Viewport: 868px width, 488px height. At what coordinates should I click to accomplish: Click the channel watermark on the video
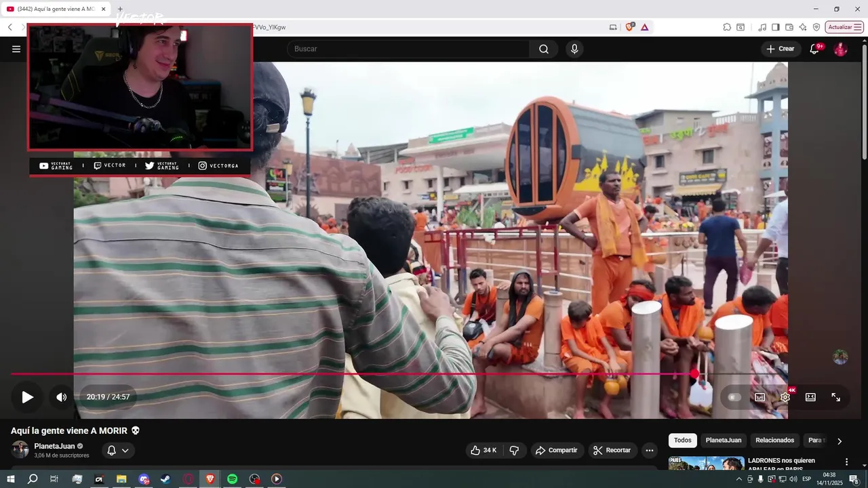[840, 357]
